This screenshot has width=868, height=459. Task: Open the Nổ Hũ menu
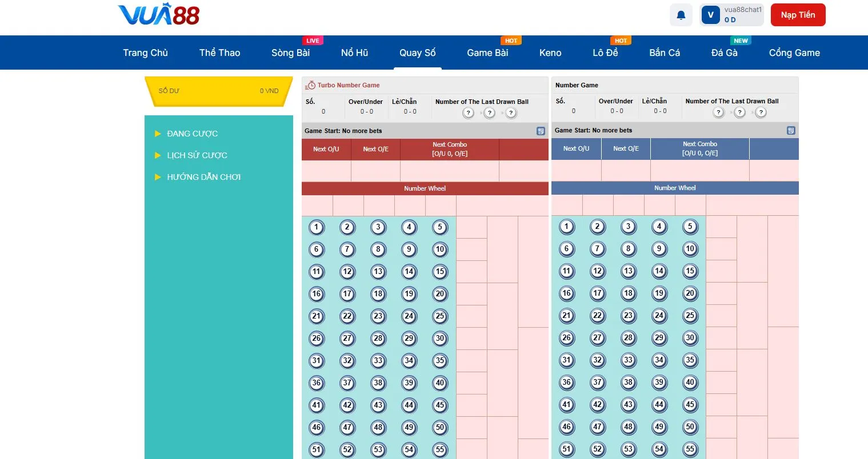click(x=354, y=53)
